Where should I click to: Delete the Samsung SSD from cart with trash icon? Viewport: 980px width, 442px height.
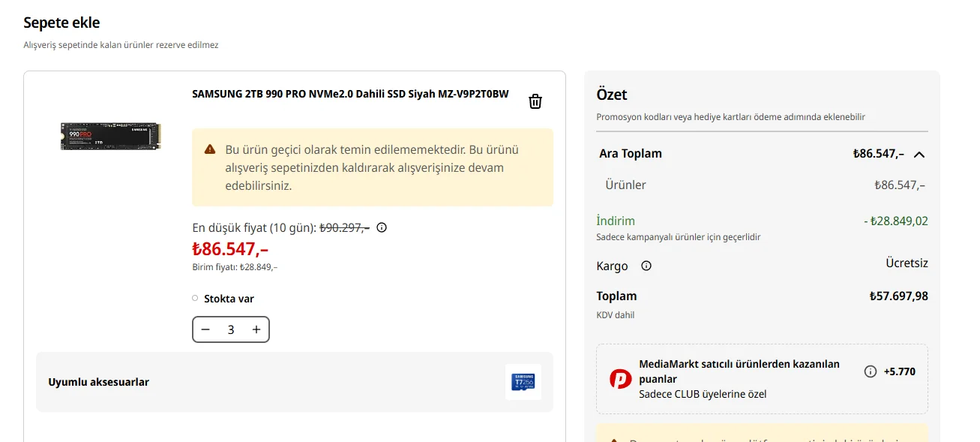coord(535,101)
